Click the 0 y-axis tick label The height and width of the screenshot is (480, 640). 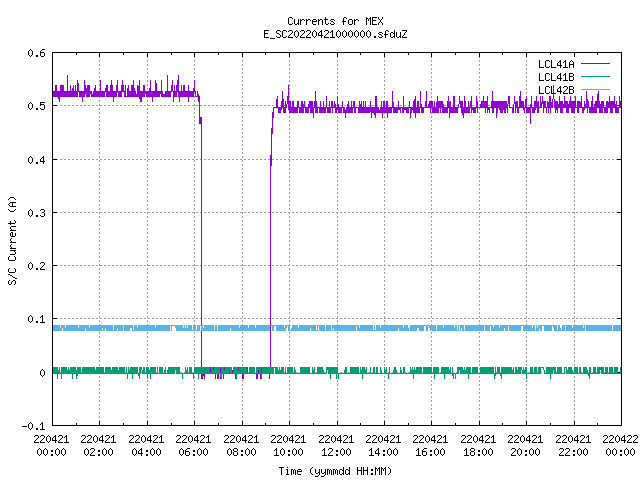pyautogui.click(x=42, y=373)
